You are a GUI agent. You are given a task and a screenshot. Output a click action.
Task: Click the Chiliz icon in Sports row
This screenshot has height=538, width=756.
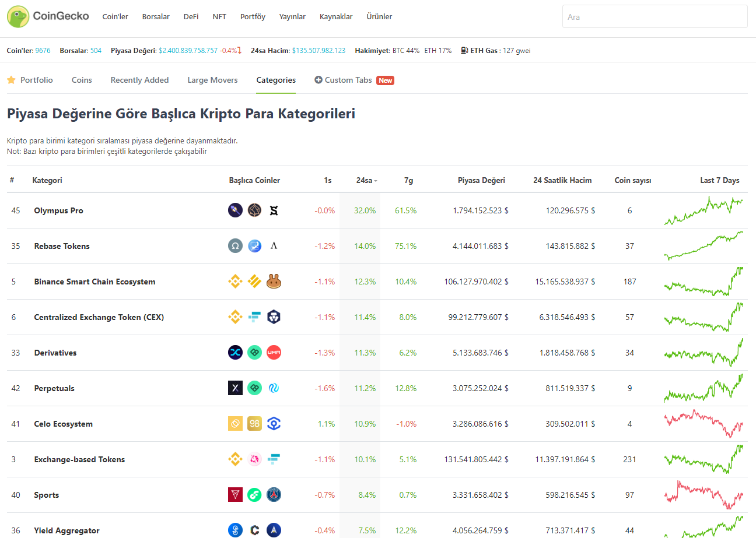coord(235,495)
